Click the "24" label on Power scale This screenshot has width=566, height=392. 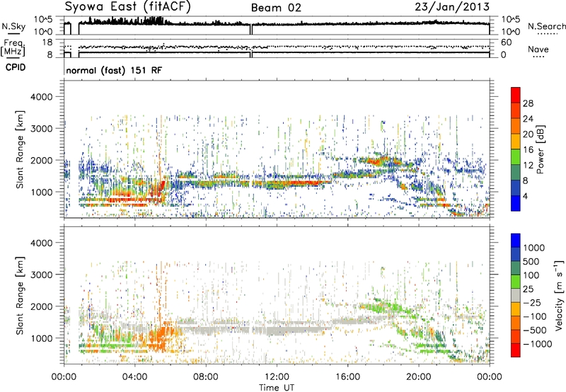click(528, 119)
